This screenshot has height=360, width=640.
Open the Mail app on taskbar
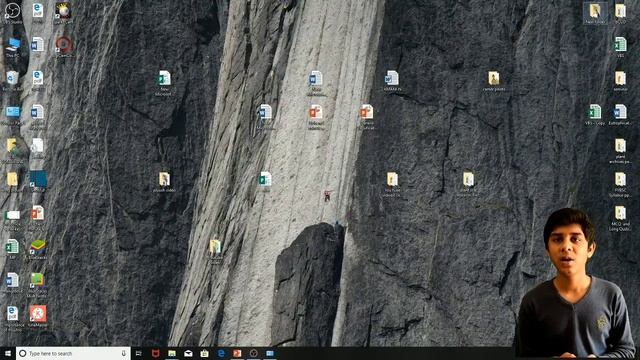pos(188,353)
